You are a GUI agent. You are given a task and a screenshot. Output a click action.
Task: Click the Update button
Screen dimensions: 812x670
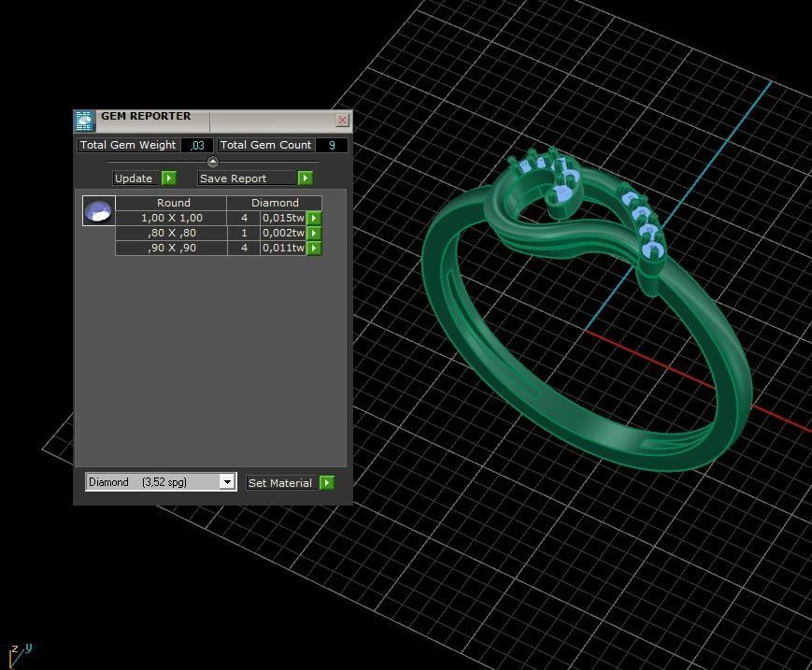[x=136, y=178]
